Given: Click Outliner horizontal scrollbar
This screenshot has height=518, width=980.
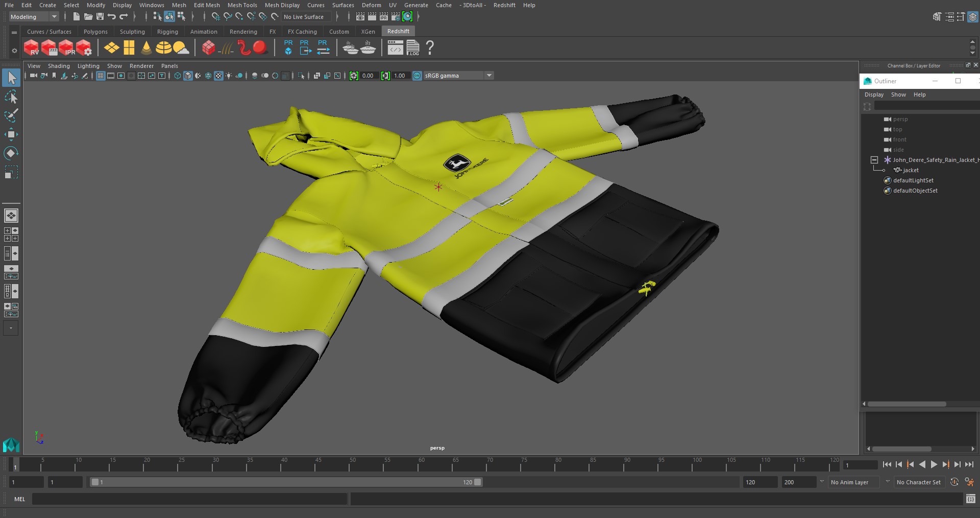Looking at the screenshot, I should [x=907, y=404].
